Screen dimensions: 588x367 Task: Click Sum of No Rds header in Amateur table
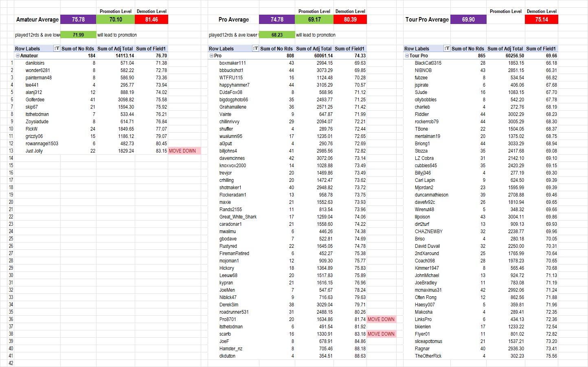point(78,48)
